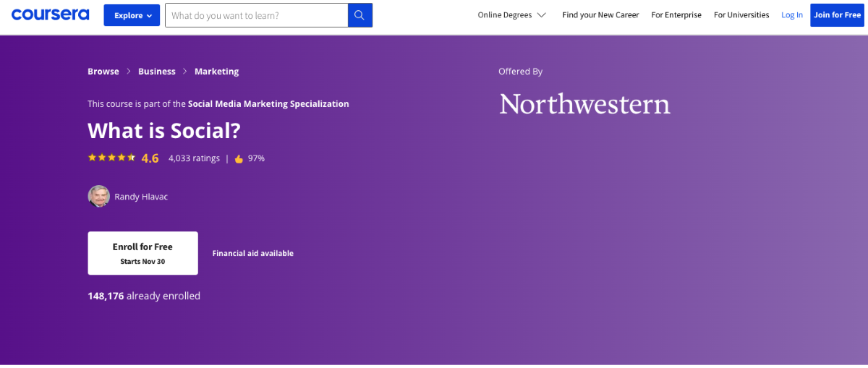Click the Join for Free button
The image size is (868, 368).
tap(837, 15)
